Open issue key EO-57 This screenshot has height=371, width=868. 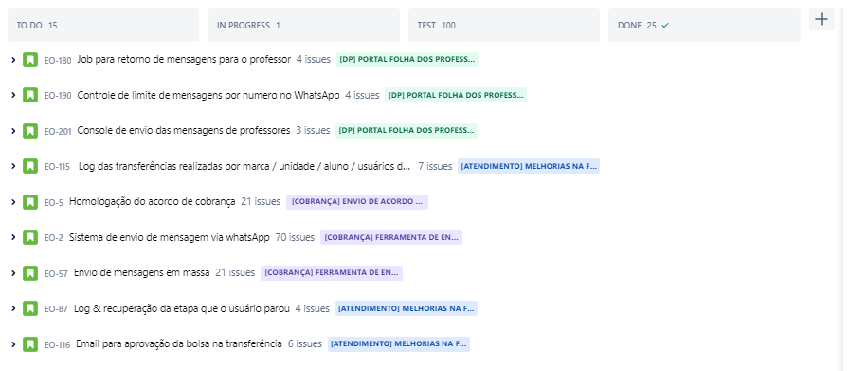coord(56,273)
